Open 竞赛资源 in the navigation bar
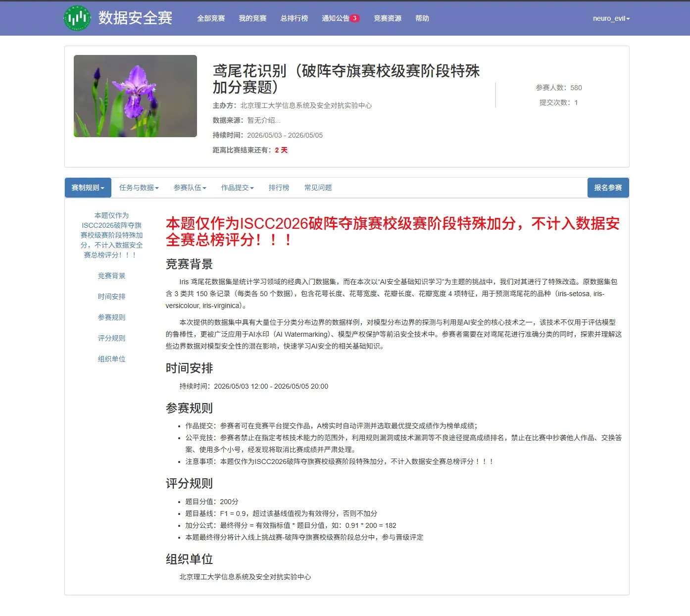Image resolution: width=690 pixels, height=616 pixels. [387, 18]
